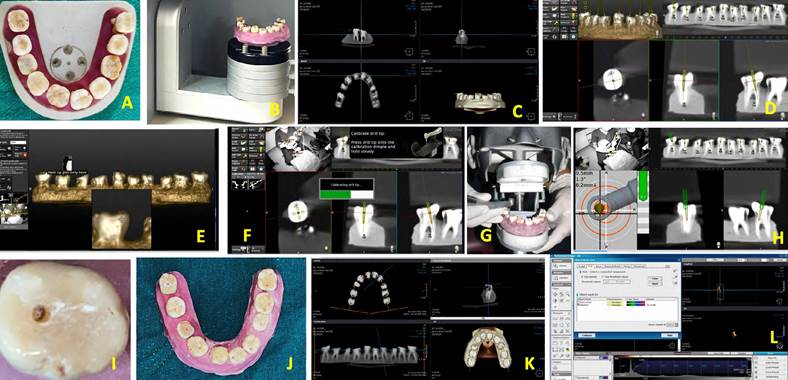Click the orientation icon in panel K 3D occlusal view

(x=539, y=373)
